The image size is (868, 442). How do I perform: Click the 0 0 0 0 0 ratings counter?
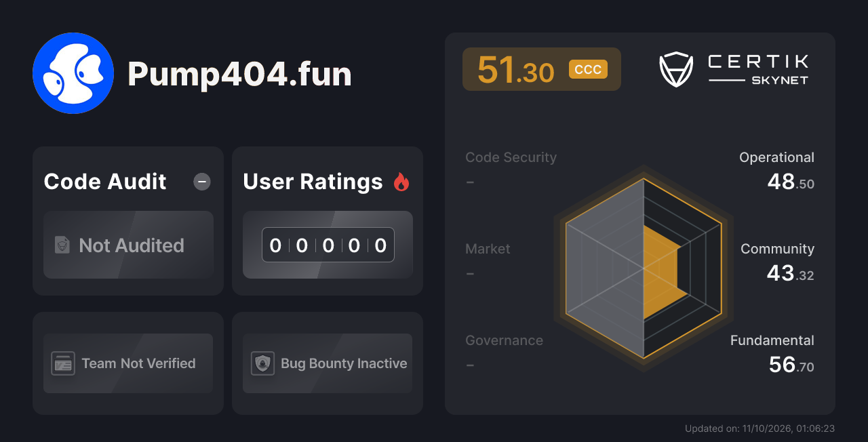[328, 245]
